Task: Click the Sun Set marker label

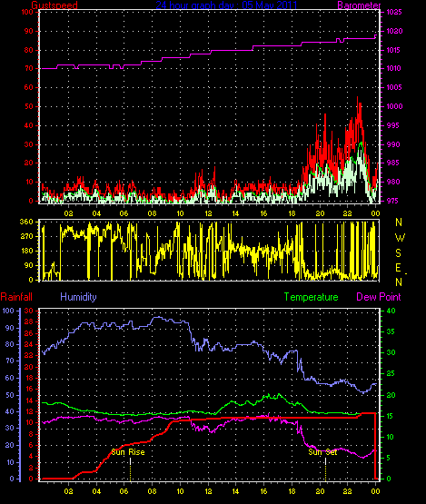Action: [x=322, y=452]
